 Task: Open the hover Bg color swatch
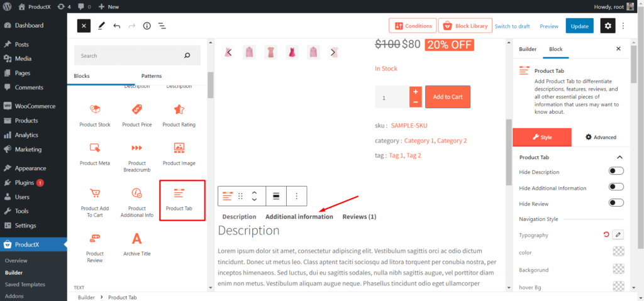(618, 286)
